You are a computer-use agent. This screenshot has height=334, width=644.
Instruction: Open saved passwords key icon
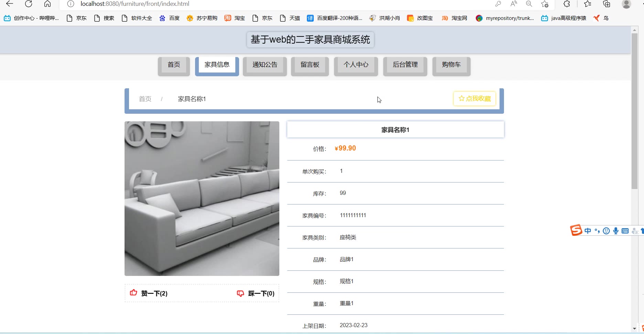coord(498,4)
